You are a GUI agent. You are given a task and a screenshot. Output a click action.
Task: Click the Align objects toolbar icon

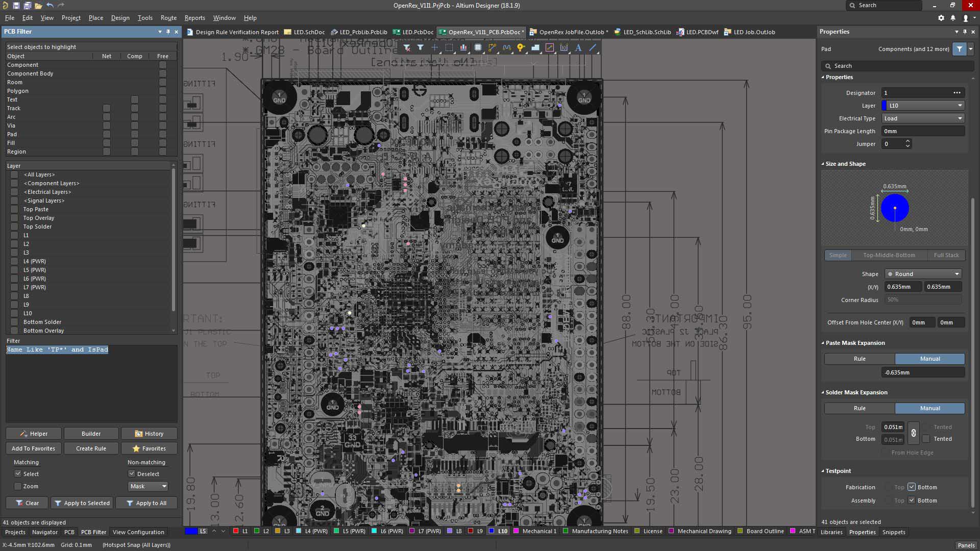pyautogui.click(x=463, y=47)
